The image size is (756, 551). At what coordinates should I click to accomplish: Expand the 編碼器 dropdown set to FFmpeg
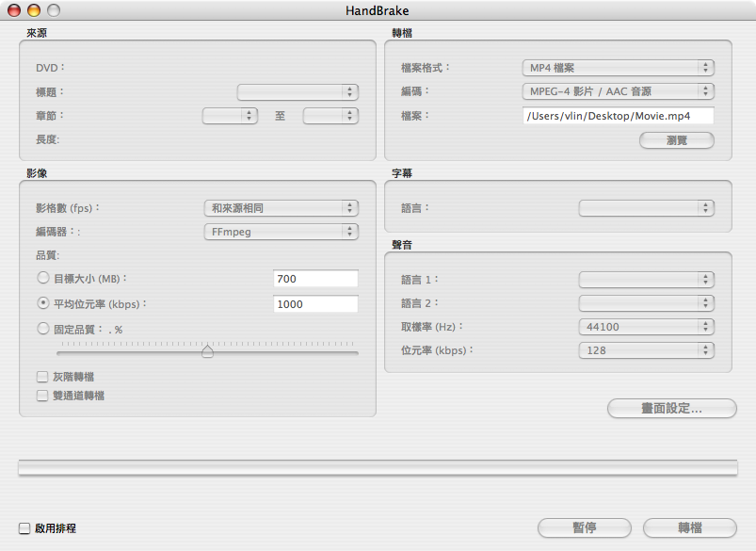(281, 232)
